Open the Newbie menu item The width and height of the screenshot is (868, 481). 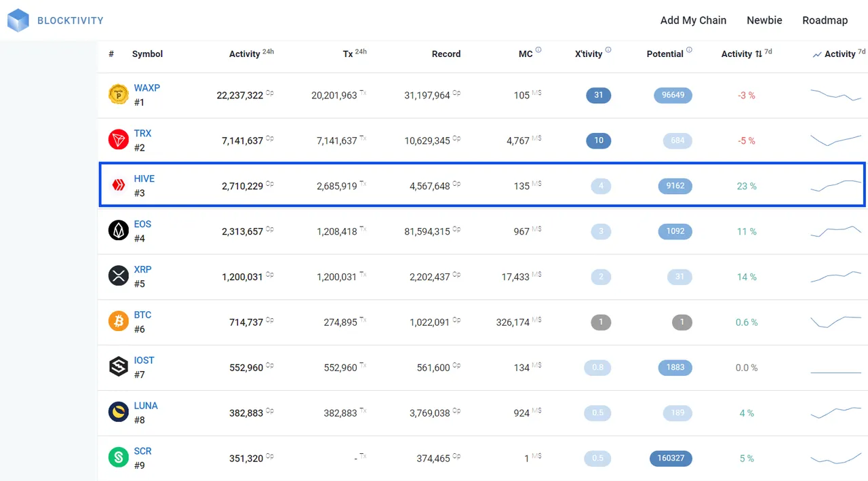point(764,20)
